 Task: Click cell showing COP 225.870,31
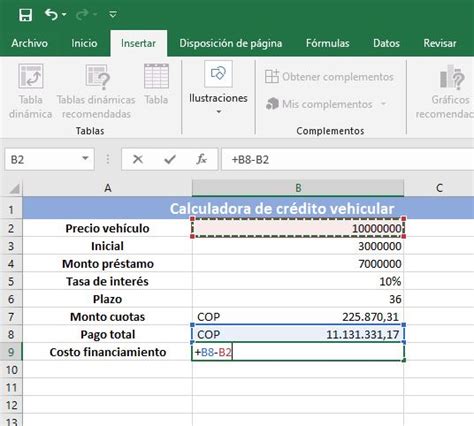pyautogui.click(x=298, y=317)
